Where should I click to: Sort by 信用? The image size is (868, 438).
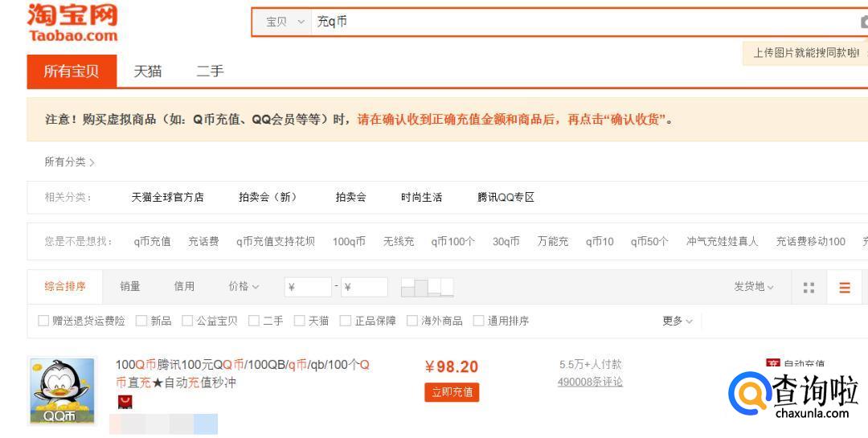click(x=184, y=286)
